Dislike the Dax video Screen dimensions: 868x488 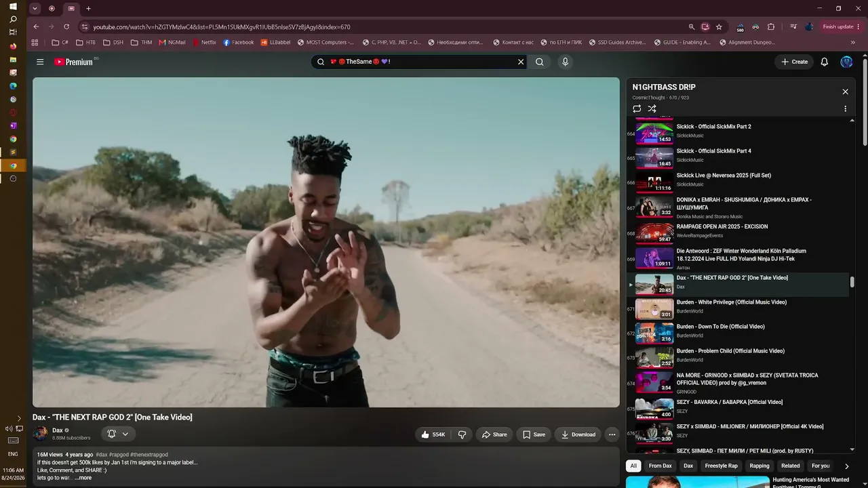(462, 434)
